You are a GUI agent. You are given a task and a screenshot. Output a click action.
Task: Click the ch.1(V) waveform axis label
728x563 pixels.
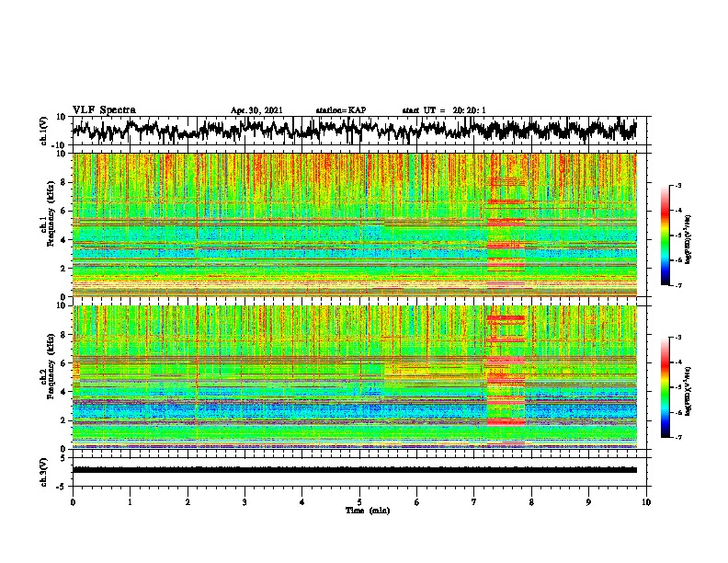(x=44, y=131)
